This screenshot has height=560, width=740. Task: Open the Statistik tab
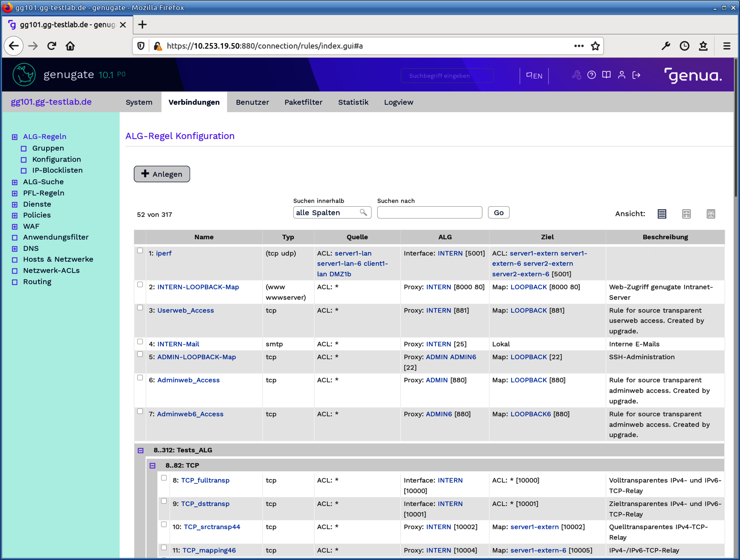tap(353, 102)
